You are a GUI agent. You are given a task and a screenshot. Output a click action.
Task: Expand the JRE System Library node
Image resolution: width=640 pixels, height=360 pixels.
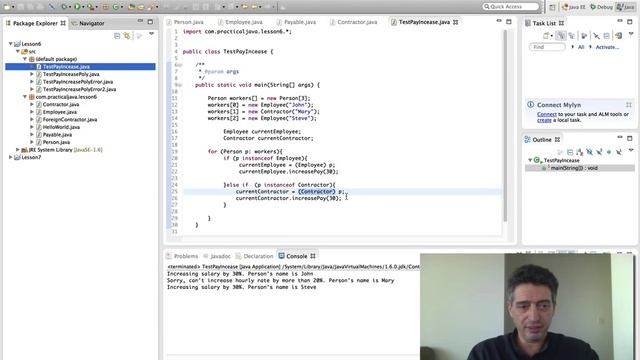pos(18,150)
